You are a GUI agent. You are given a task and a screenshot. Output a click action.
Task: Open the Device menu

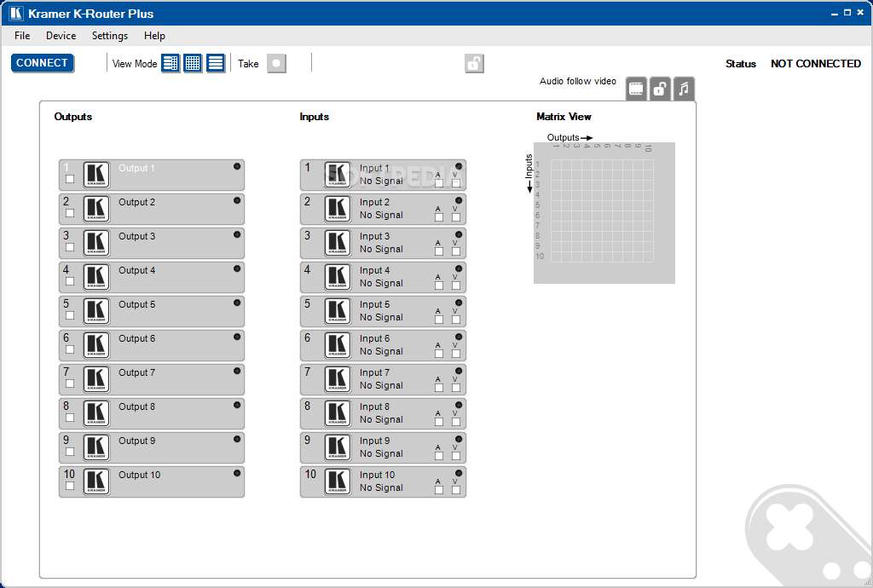(61, 36)
